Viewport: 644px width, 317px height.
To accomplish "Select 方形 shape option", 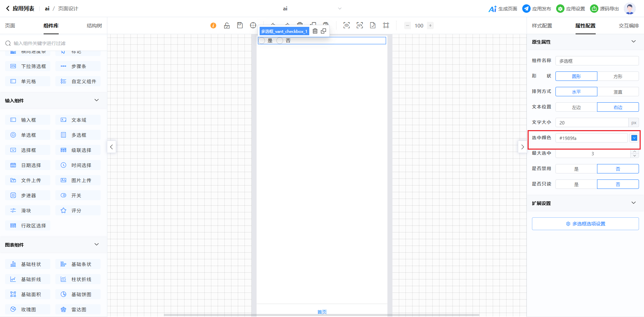I will (x=618, y=76).
